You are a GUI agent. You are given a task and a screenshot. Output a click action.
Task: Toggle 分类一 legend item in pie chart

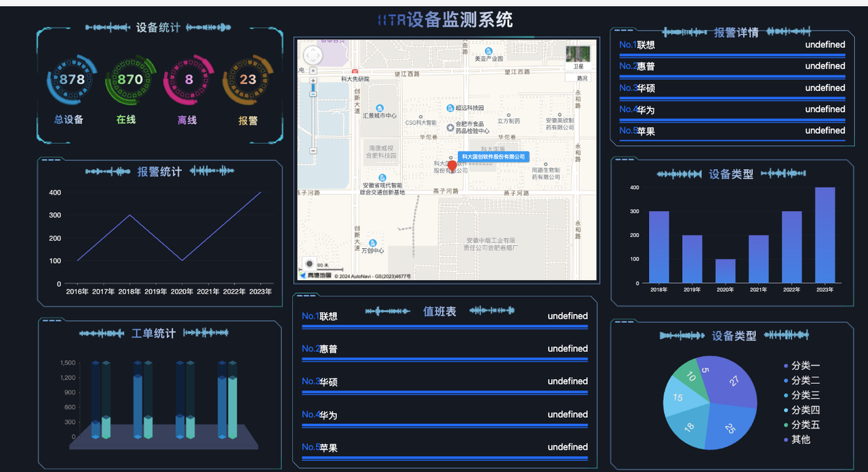coord(802,366)
